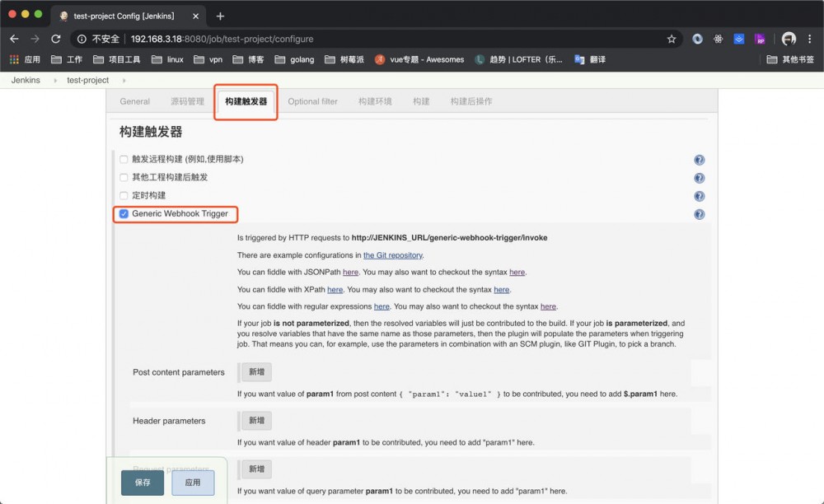Bookmark this page with the star icon
Screen dimensions: 824x504
pyautogui.click(x=671, y=38)
